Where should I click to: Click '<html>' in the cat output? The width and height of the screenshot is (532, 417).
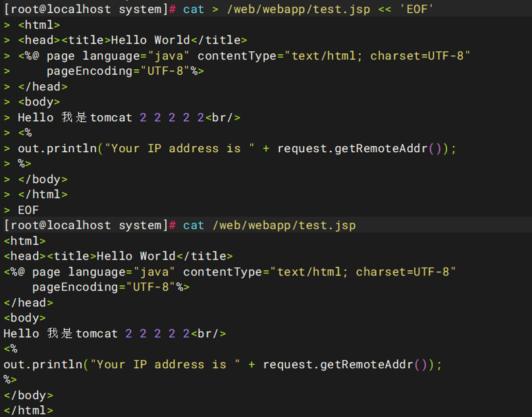[x=24, y=240]
